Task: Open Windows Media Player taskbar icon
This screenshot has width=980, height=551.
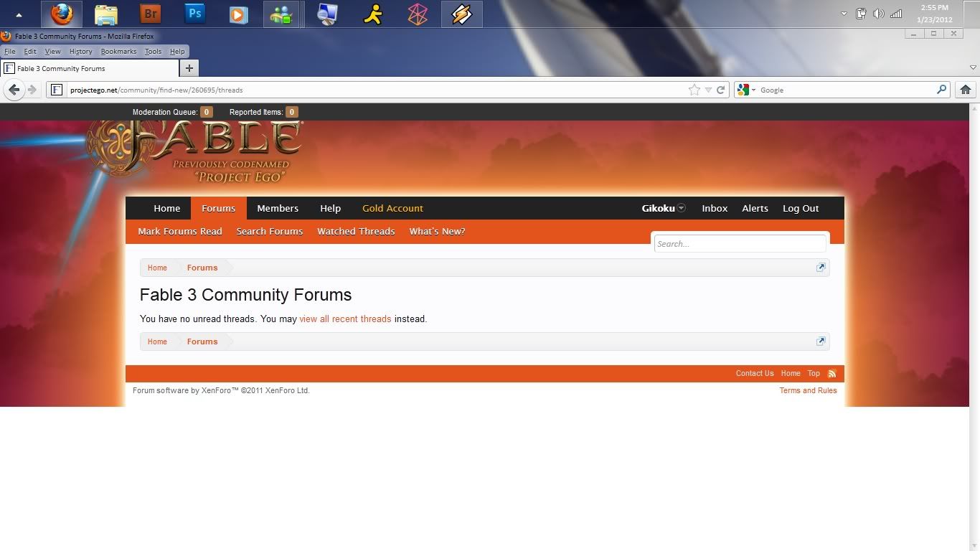Action: (238, 14)
